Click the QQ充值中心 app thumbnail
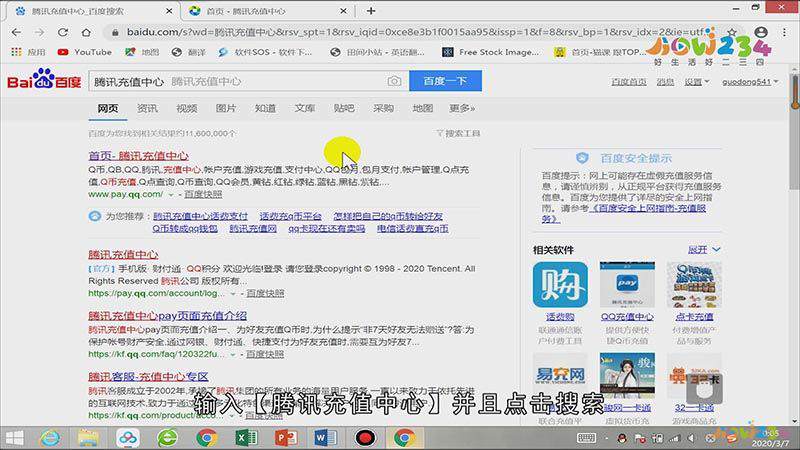Viewport: 800px width, 450px height. pos(627,285)
